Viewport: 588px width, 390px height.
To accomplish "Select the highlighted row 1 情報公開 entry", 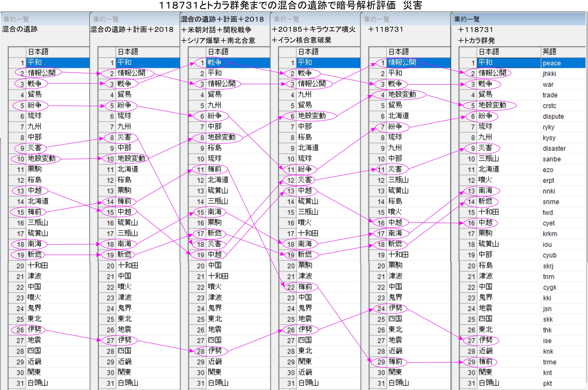I will [x=402, y=62].
